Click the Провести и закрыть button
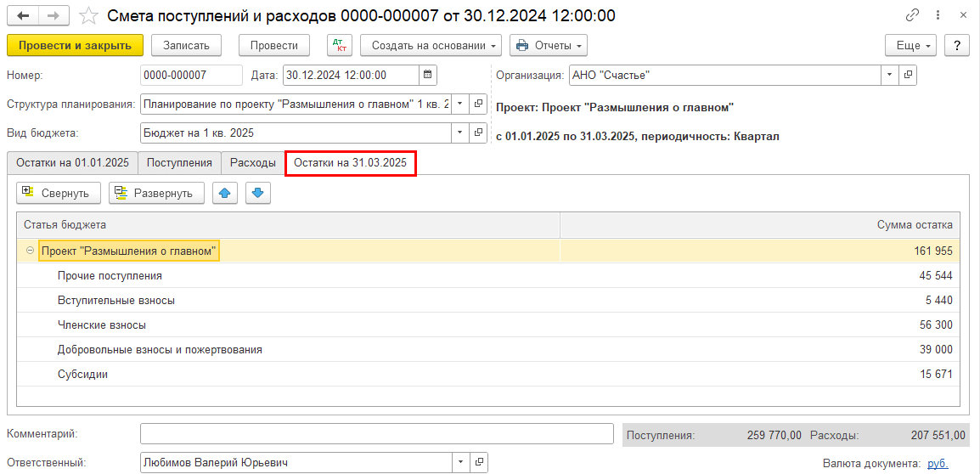The width and height of the screenshot is (980, 474). [75, 46]
